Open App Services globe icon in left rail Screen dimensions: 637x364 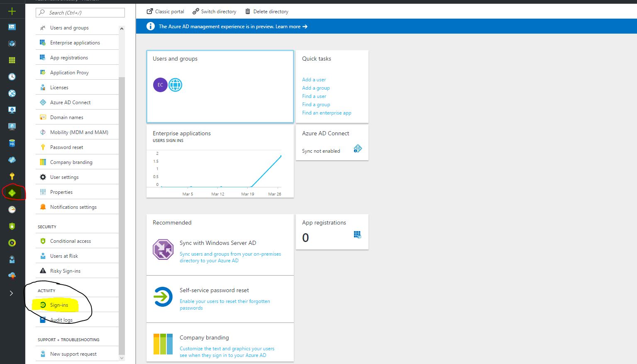(x=12, y=93)
